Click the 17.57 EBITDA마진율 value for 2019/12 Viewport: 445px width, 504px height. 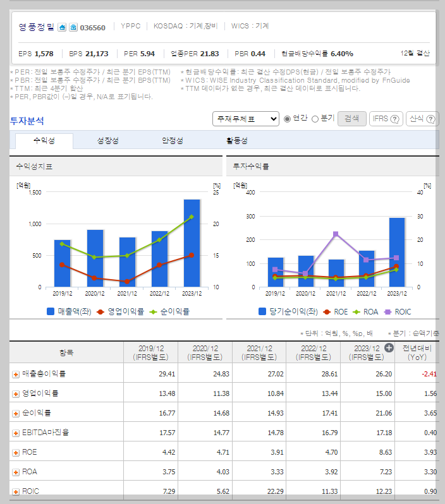[x=168, y=433]
